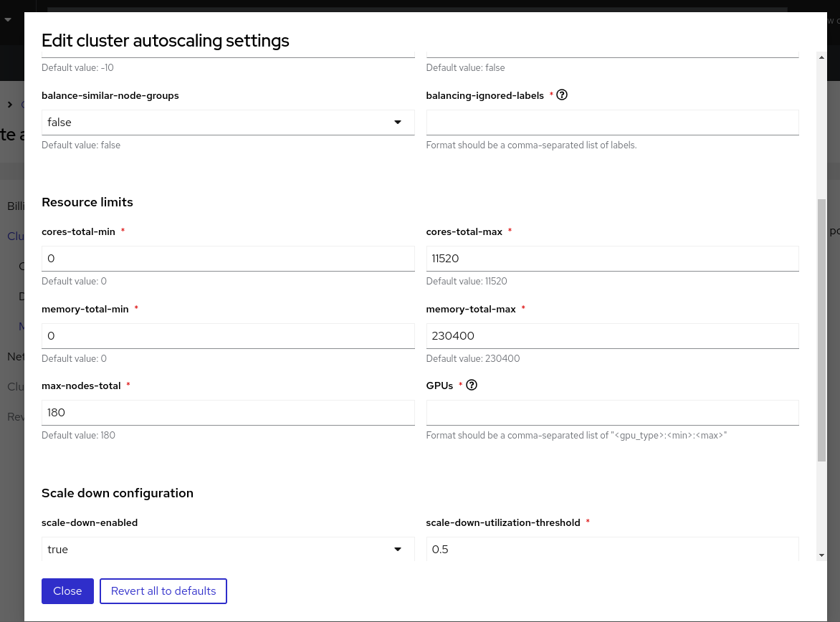Click help icon next to balancing-ignored-labels
840x622 pixels.
tap(562, 95)
